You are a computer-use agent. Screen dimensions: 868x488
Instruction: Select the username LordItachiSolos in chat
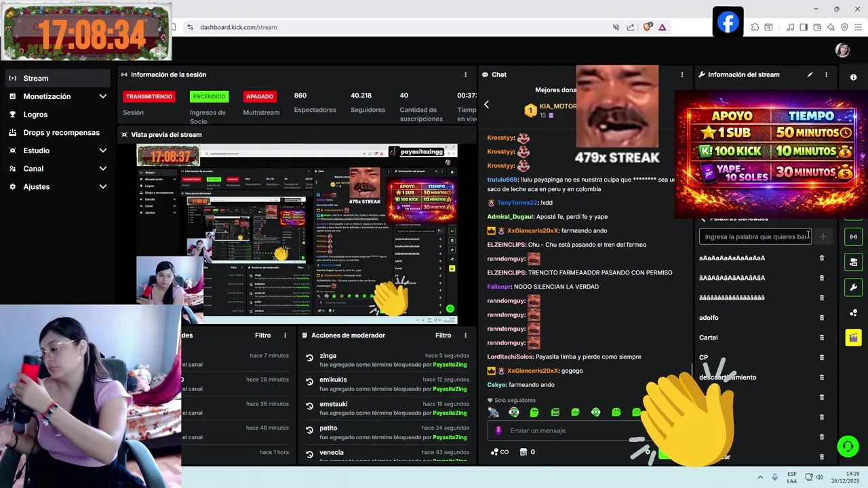pyautogui.click(x=510, y=357)
